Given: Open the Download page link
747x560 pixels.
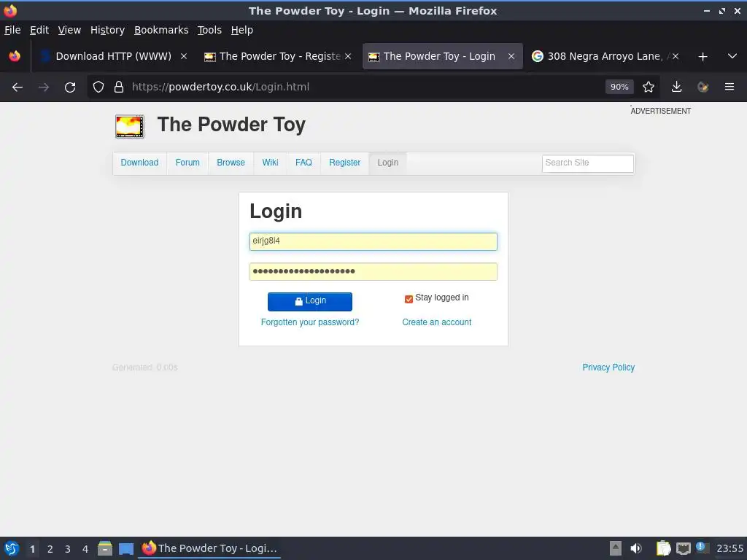Looking at the screenshot, I should pos(139,163).
